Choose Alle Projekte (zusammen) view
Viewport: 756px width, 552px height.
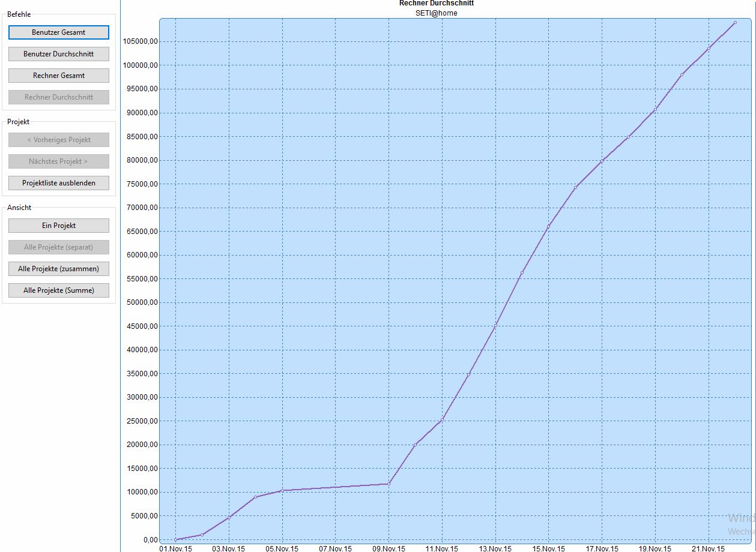(x=59, y=269)
